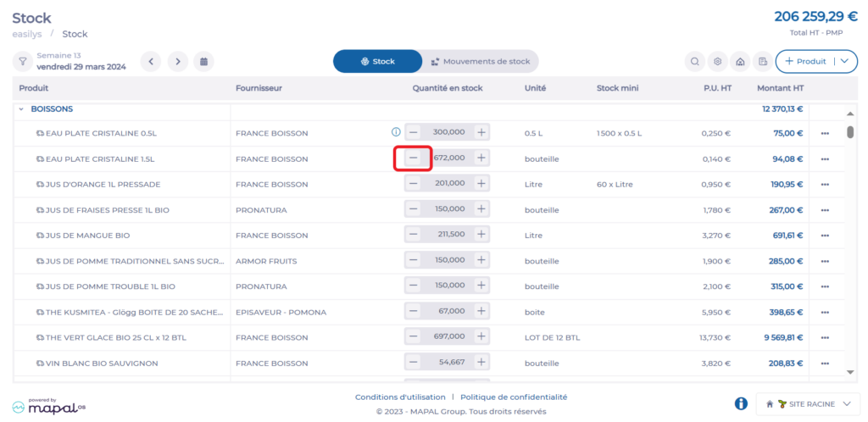The height and width of the screenshot is (422, 868).
Task: Increase quantity of EAU PLATE CRISTALINE 0.5L
Action: (481, 133)
